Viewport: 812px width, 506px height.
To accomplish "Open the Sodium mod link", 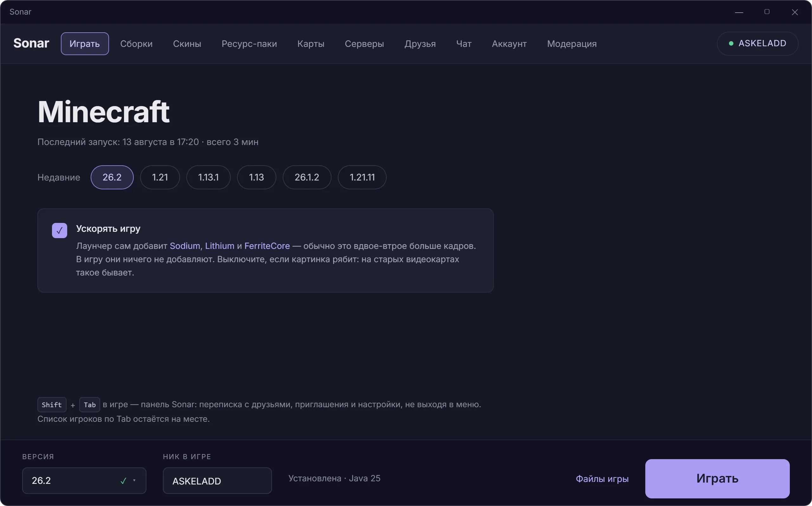I will [x=185, y=246].
